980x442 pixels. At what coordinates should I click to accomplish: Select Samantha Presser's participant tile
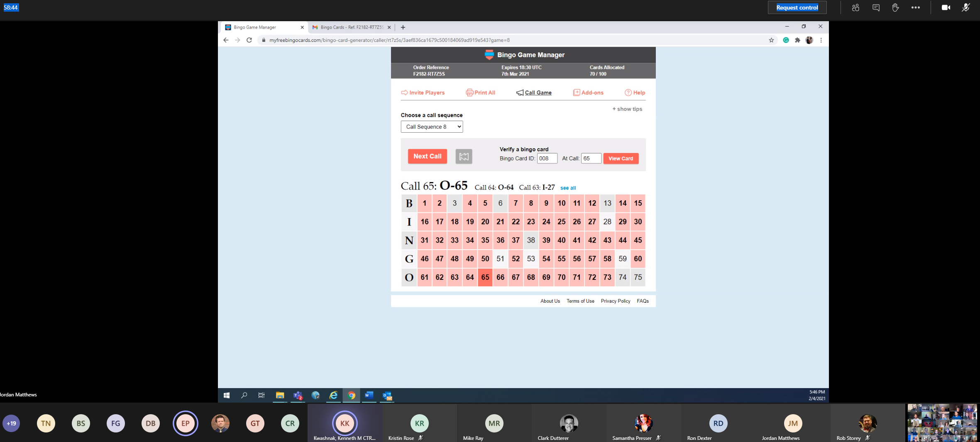(x=643, y=423)
